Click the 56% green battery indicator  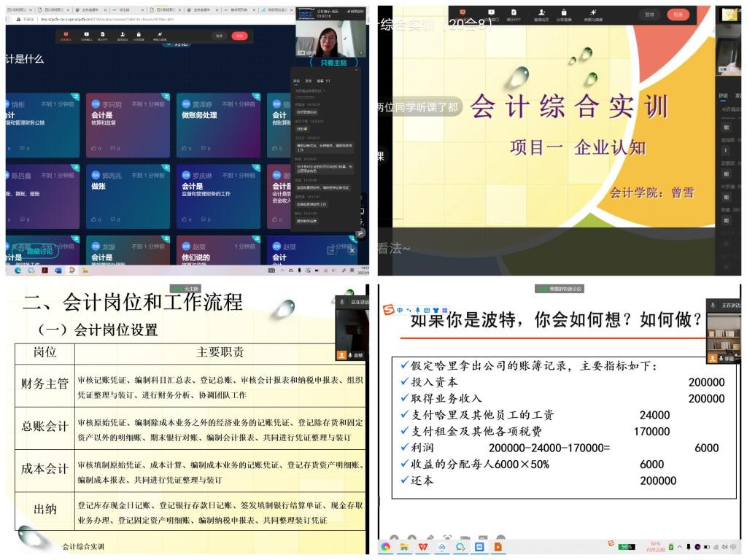[626, 547]
